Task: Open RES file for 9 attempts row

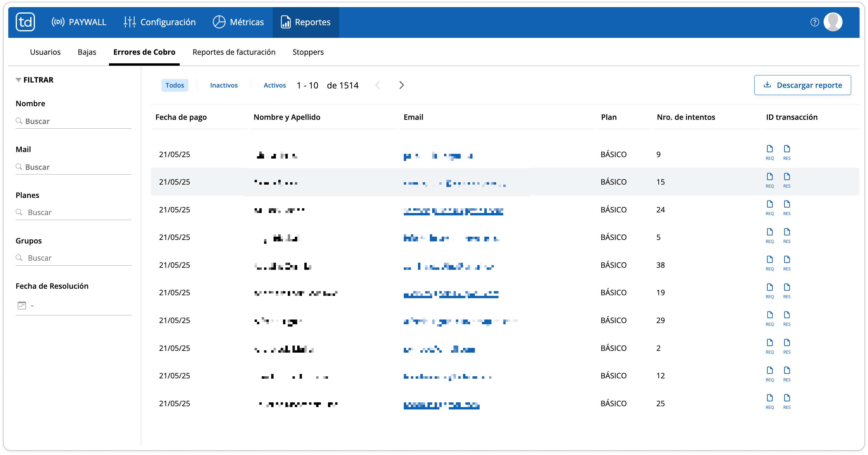Action: tap(787, 152)
